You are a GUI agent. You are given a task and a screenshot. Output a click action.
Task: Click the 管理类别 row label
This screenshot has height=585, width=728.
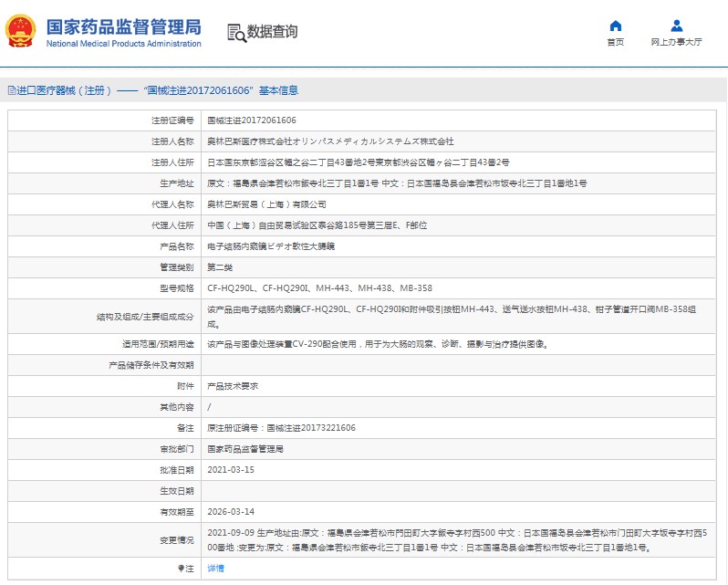pyautogui.click(x=176, y=267)
